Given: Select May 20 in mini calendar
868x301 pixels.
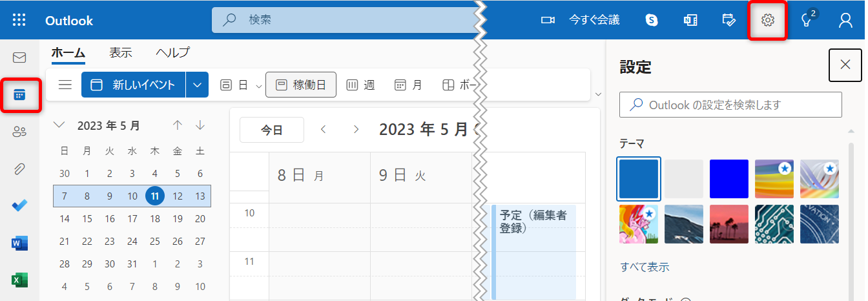Looking at the screenshot, I should click(200, 219).
